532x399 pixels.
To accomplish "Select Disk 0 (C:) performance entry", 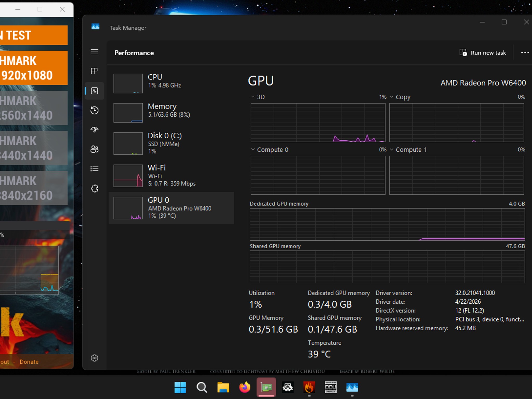I will click(x=171, y=143).
